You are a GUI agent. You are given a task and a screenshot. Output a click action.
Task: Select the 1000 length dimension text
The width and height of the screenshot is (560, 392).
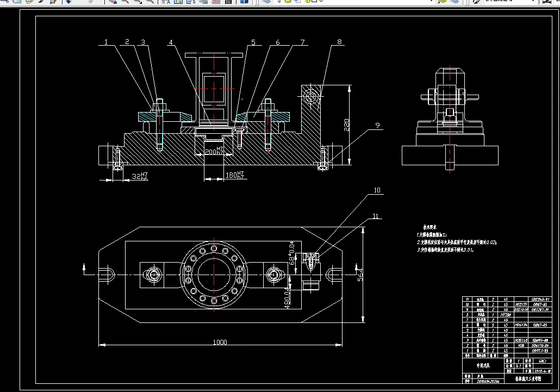pyautogui.click(x=220, y=342)
